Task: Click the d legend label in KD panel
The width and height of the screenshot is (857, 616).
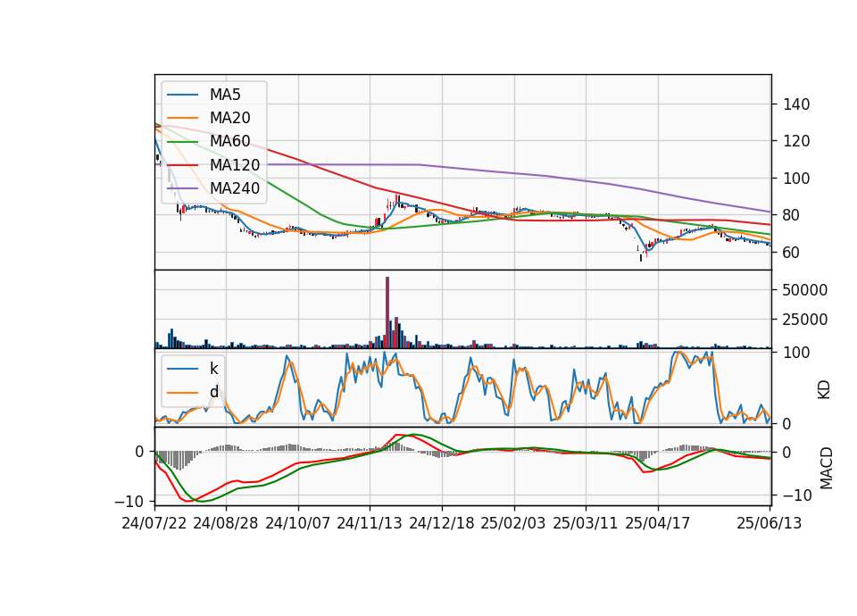Action: [x=214, y=392]
